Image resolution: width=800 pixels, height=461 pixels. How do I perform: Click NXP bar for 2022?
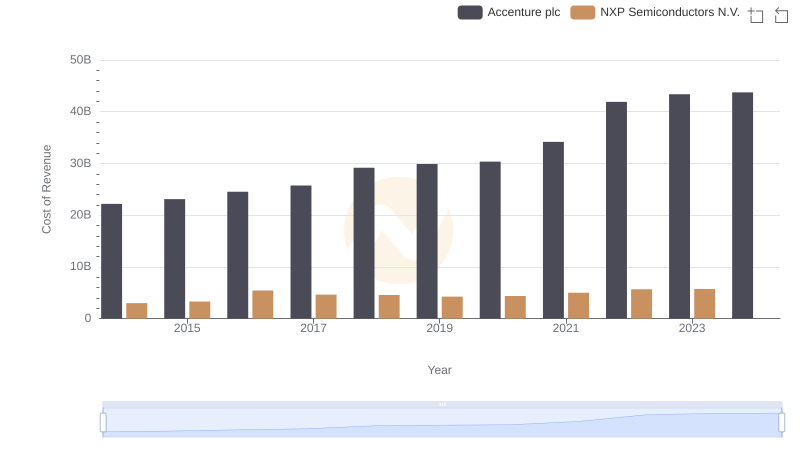click(x=641, y=304)
